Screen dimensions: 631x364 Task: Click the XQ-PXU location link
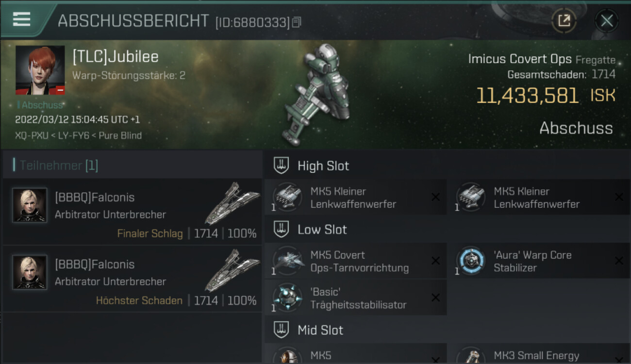coord(32,135)
